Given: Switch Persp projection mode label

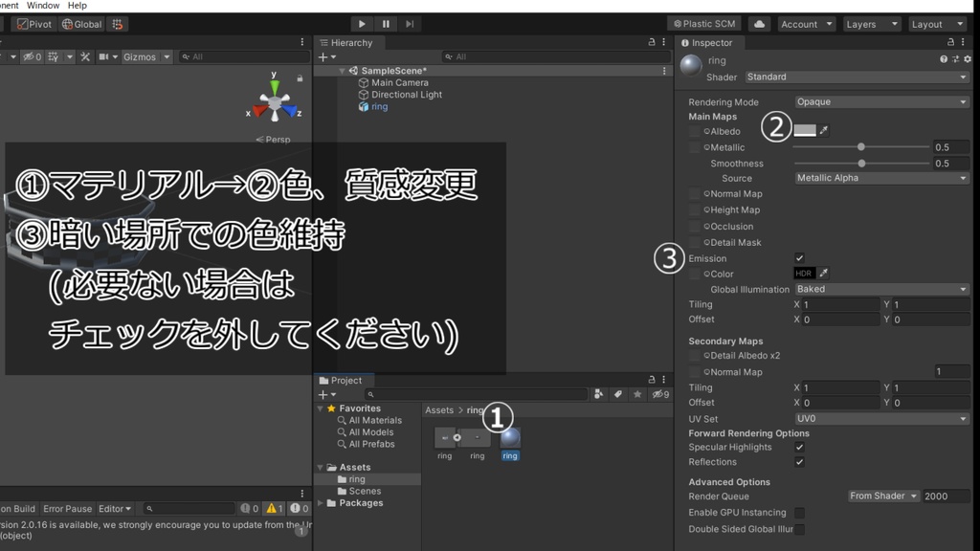Looking at the screenshot, I should point(273,140).
